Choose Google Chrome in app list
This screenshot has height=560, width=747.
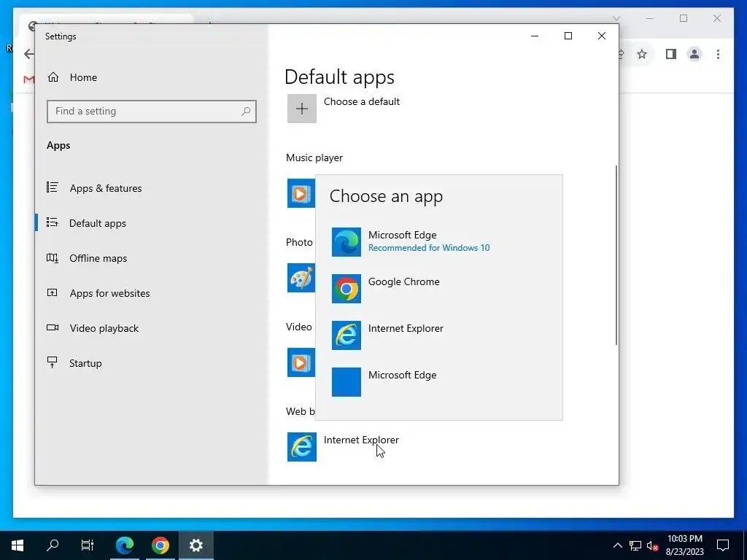click(438, 289)
